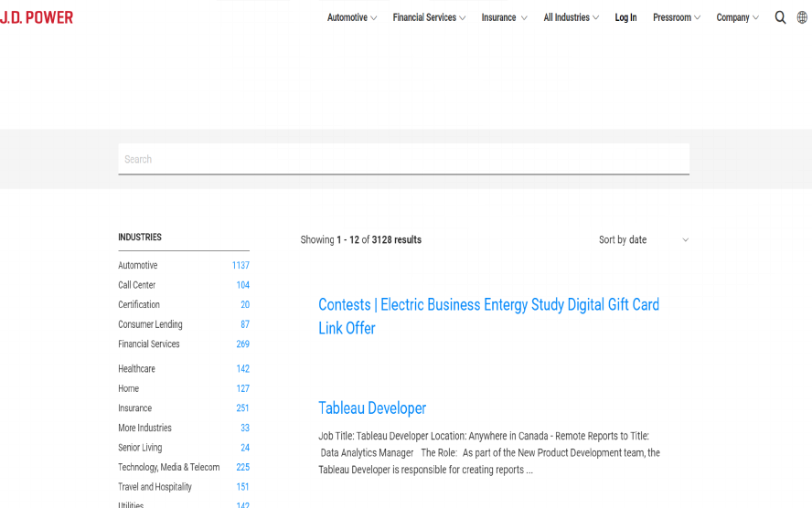
Task: Click into the Search text field
Action: pyautogui.click(x=403, y=159)
